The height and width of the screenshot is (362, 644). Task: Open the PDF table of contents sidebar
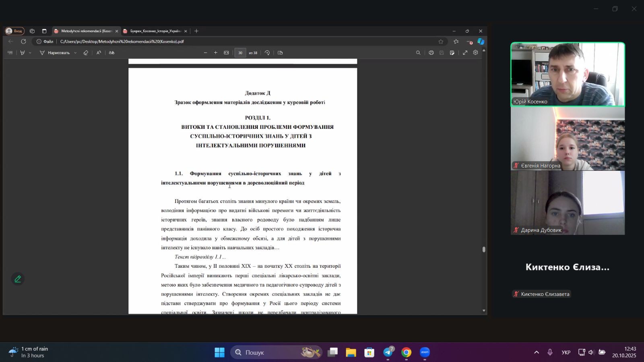click(10, 53)
